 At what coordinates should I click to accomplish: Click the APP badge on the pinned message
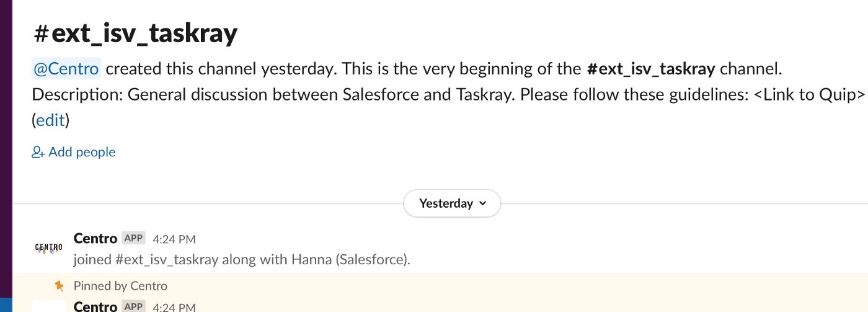click(x=133, y=306)
